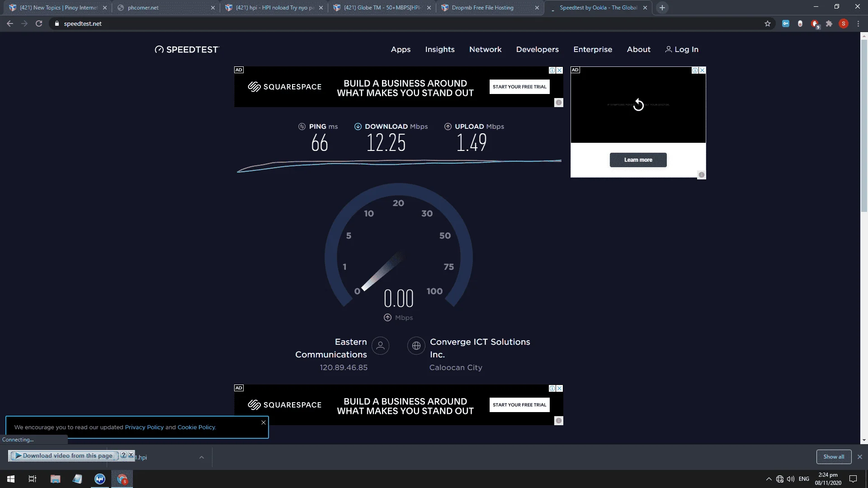Show hidden system tray icons
The image size is (868, 488).
[x=769, y=479]
